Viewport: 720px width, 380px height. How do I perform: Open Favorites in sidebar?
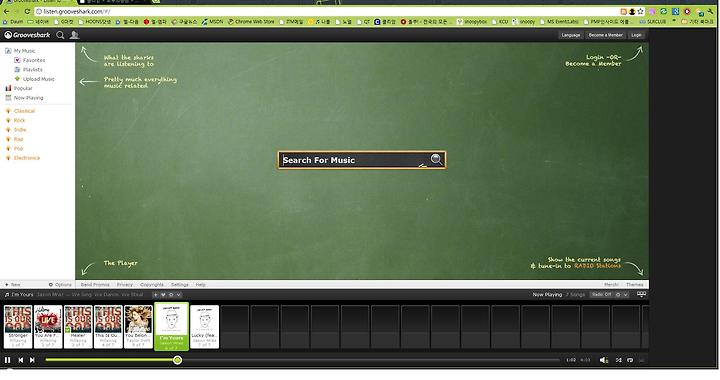30,60
